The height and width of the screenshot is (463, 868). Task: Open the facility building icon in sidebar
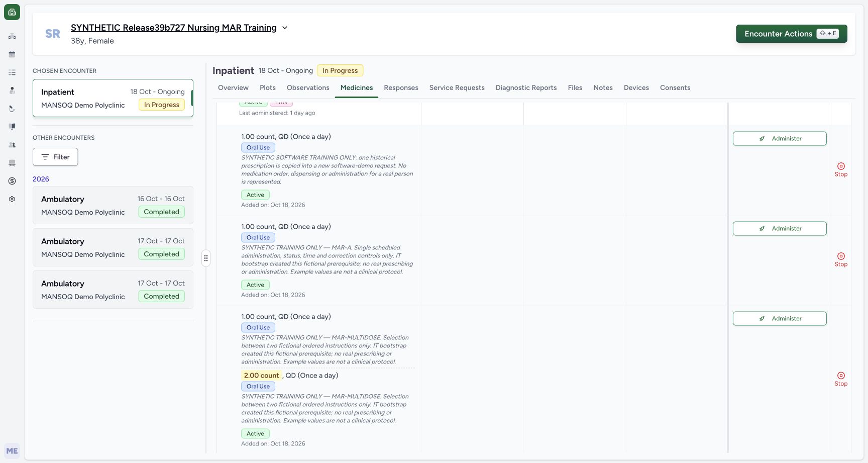pyautogui.click(x=12, y=36)
